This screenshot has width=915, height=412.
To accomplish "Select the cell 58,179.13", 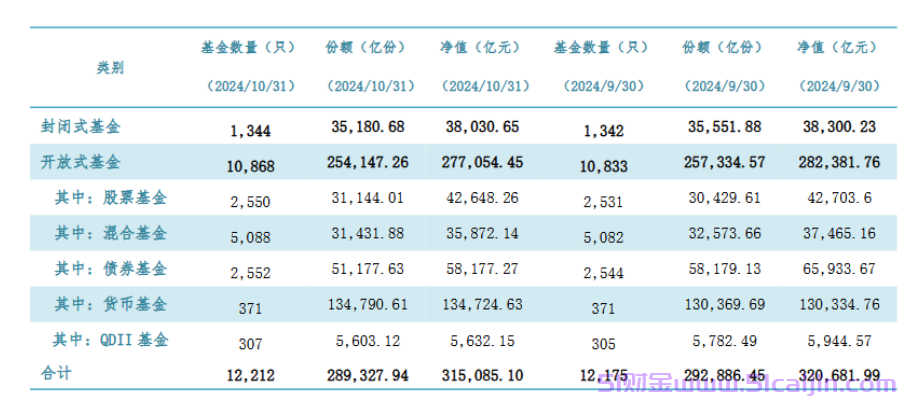I will [723, 268].
